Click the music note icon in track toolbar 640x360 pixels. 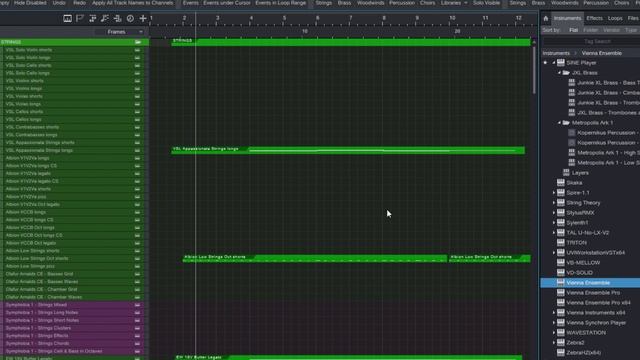tap(105, 18)
